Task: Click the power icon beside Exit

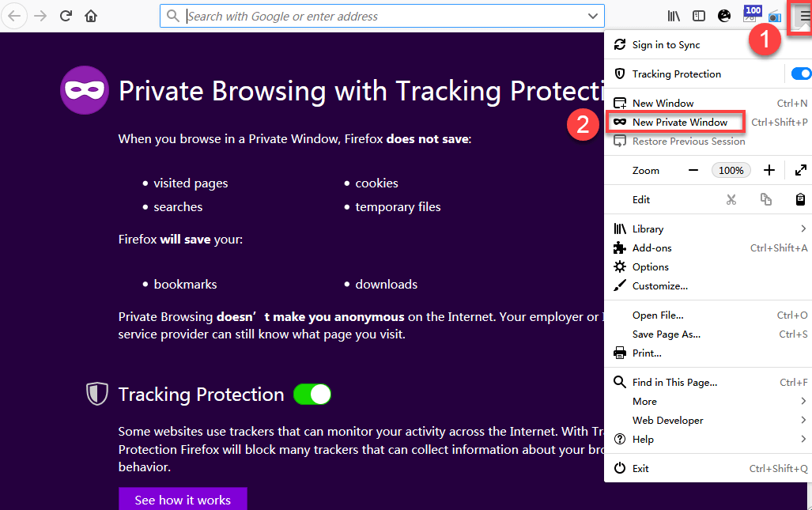Action: coord(620,468)
